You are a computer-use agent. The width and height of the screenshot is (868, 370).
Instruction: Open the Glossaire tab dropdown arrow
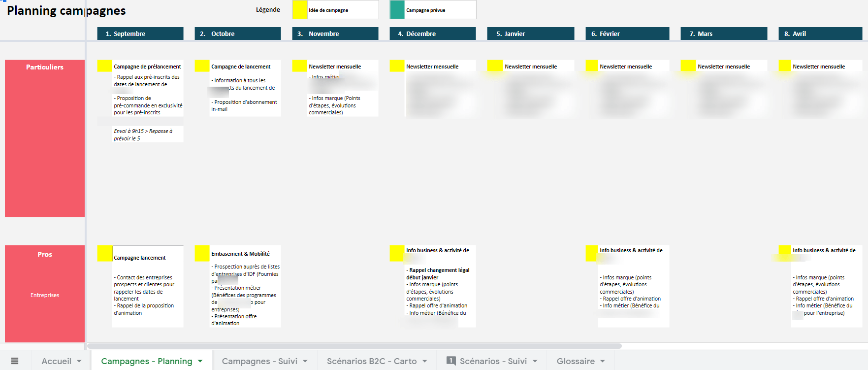603,361
